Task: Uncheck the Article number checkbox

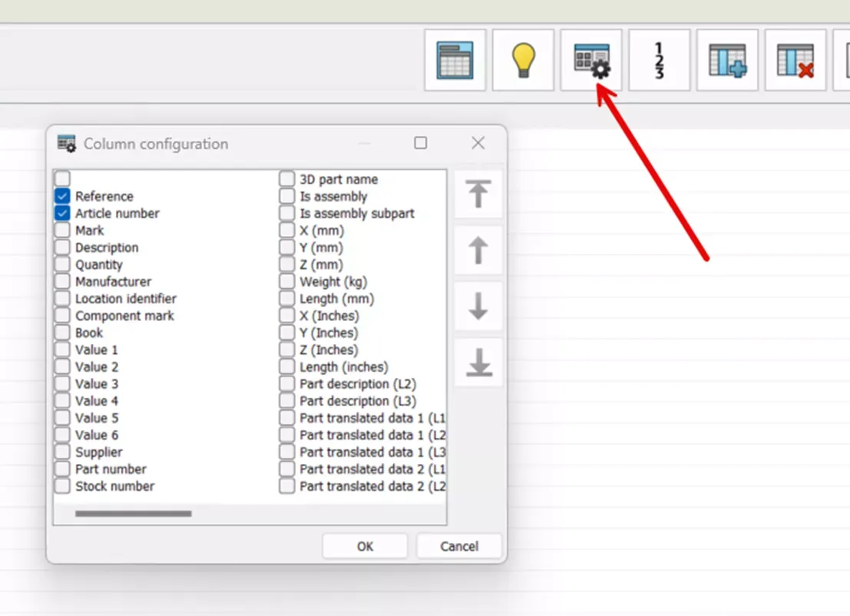Action: pos(62,213)
